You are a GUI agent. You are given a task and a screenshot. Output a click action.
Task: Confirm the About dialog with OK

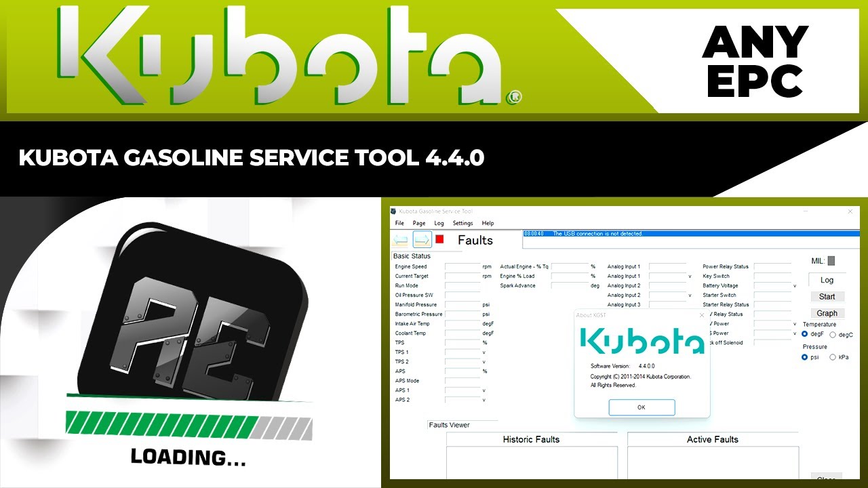(x=642, y=407)
